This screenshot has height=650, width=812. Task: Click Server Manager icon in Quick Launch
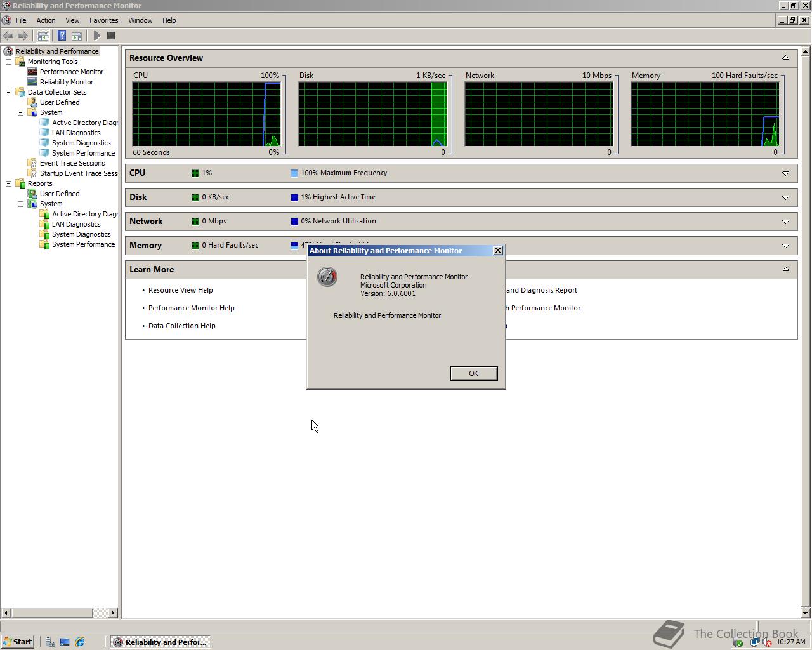tap(50, 642)
